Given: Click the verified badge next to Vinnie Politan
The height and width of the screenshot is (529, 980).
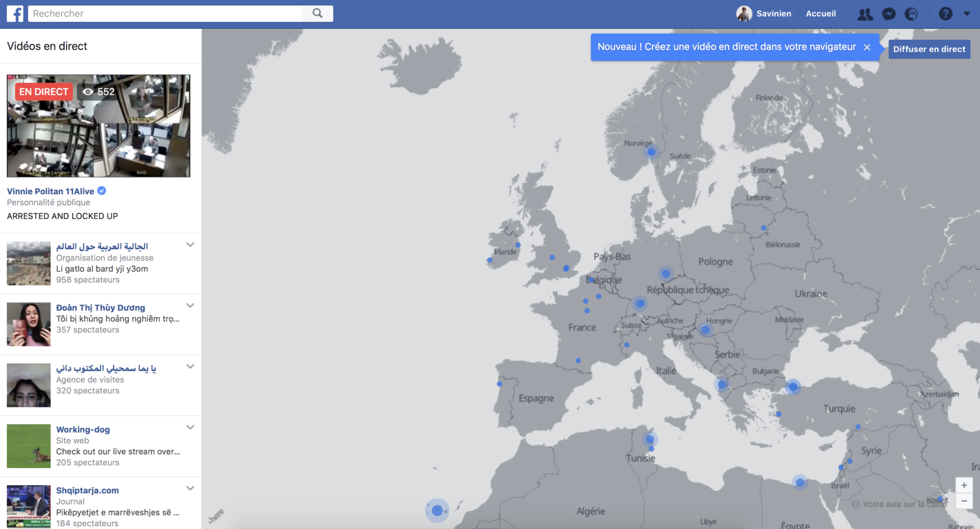Looking at the screenshot, I should coord(101,191).
